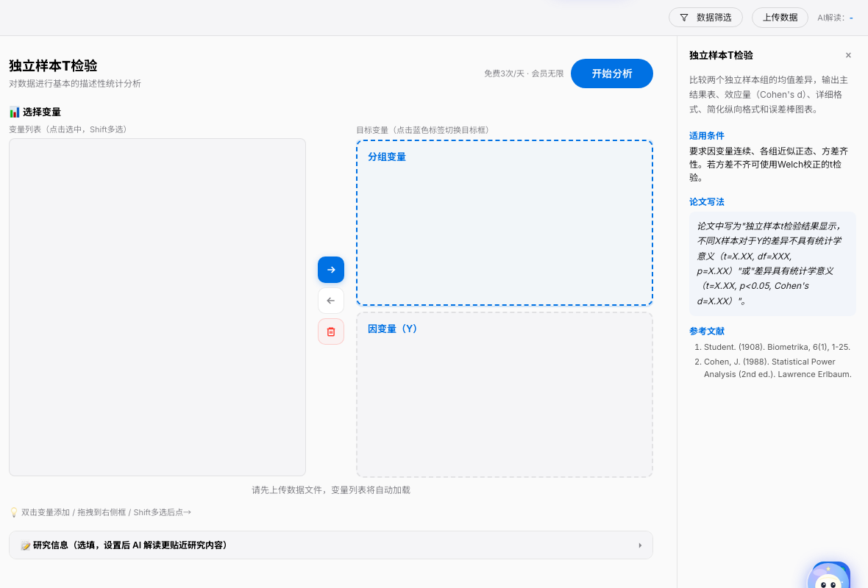Click the red trash icon to clear variables
This screenshot has height=588, width=868.
[x=331, y=331]
